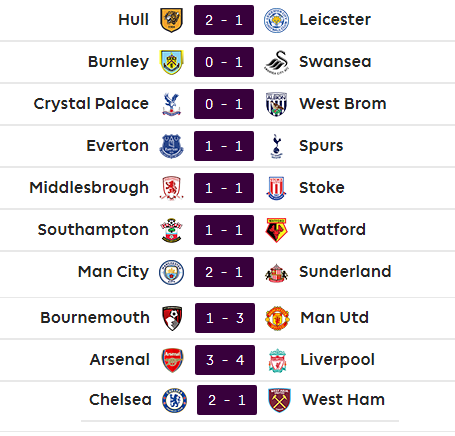The width and height of the screenshot is (455, 436).
Task: Select the Southampton team name
Action: click(x=93, y=230)
